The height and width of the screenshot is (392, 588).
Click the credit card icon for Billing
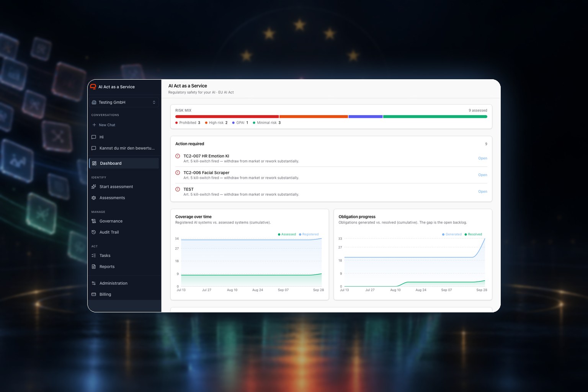coord(94,294)
